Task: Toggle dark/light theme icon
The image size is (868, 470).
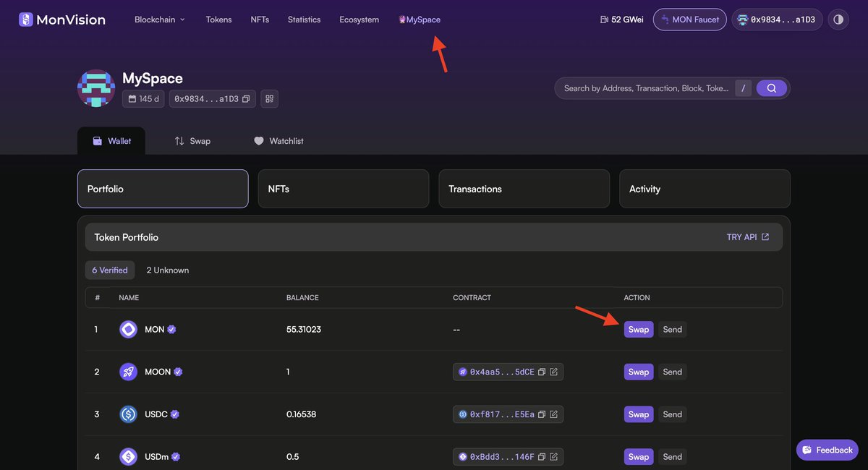Action: point(838,20)
